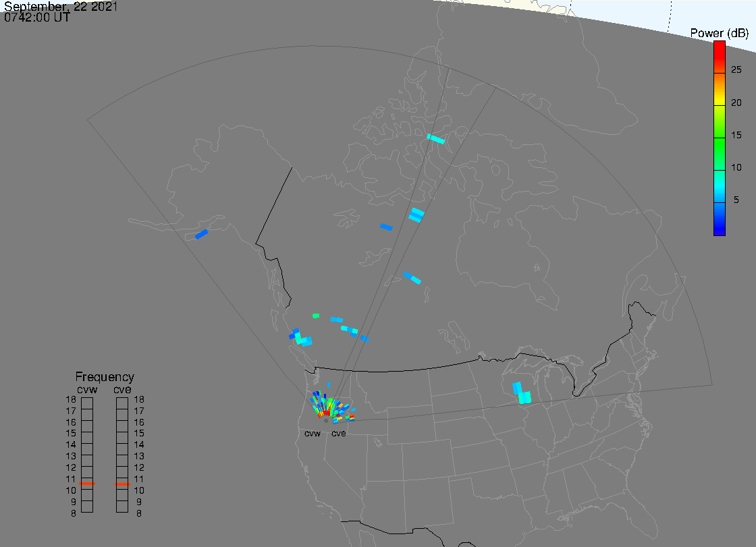
Task: Click the cve station label below the radar fan
Action: point(339,433)
